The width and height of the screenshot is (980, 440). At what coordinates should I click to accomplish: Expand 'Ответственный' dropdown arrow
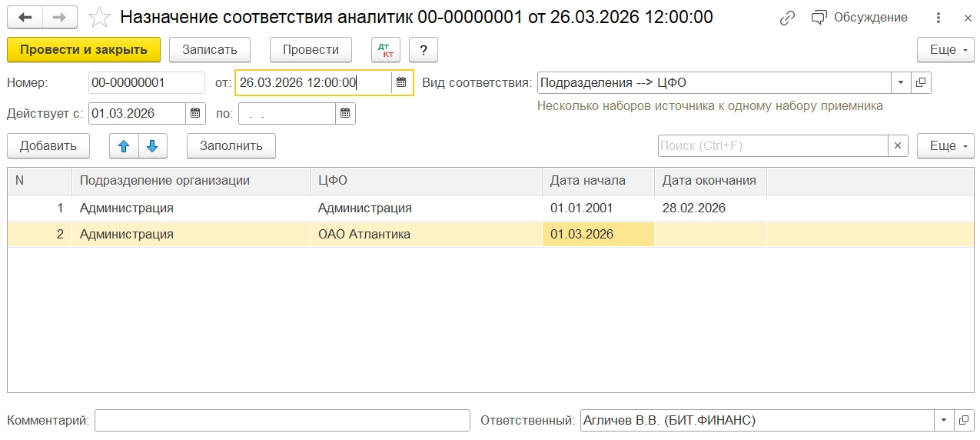(944, 421)
